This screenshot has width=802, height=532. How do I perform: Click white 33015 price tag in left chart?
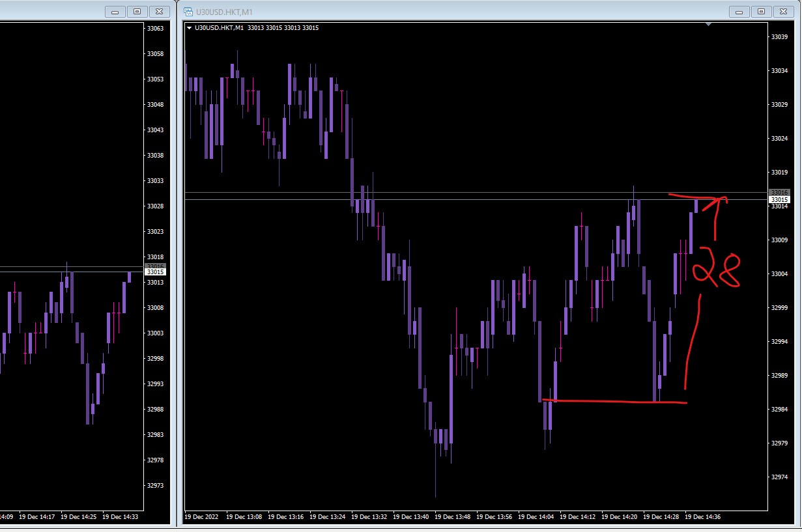click(x=156, y=272)
